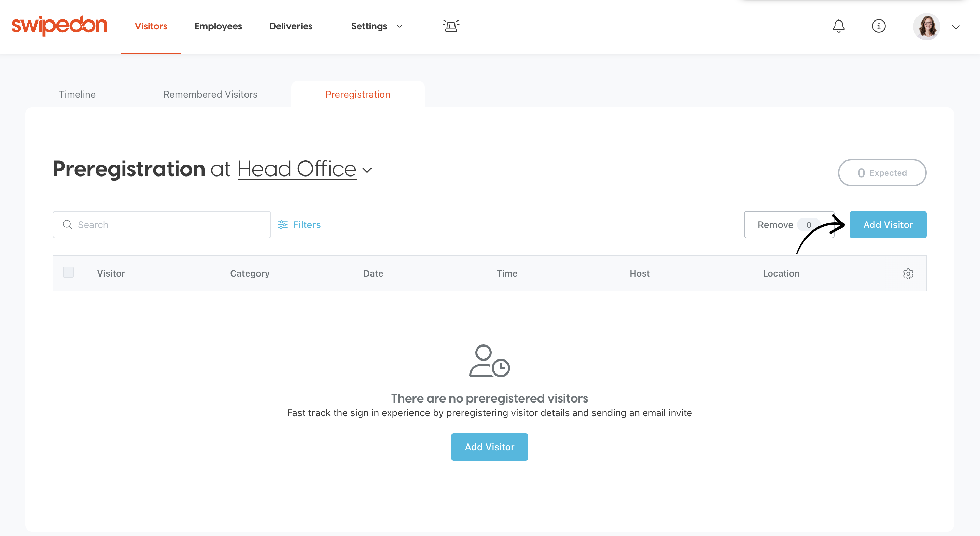980x536 pixels.
Task: Click the Remove button
Action: point(789,224)
